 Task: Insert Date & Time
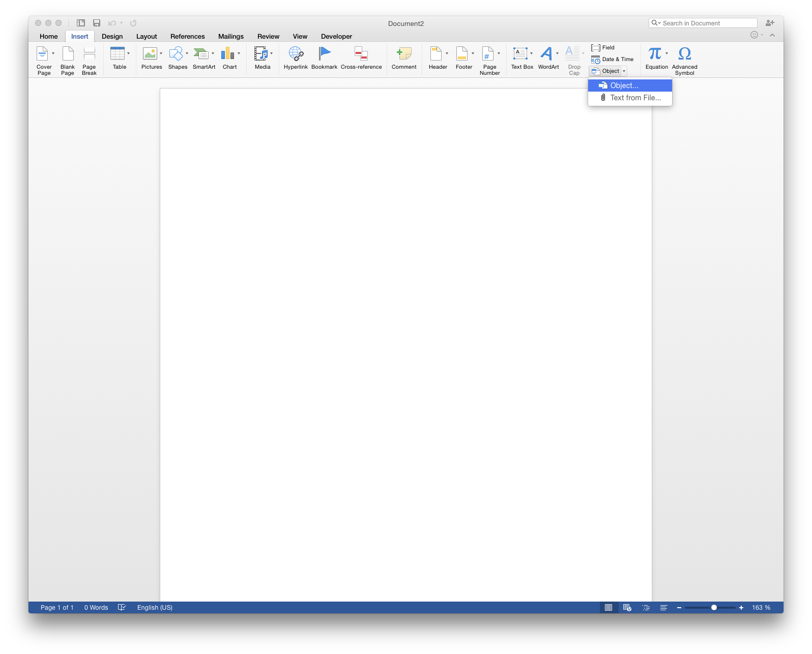pos(612,60)
